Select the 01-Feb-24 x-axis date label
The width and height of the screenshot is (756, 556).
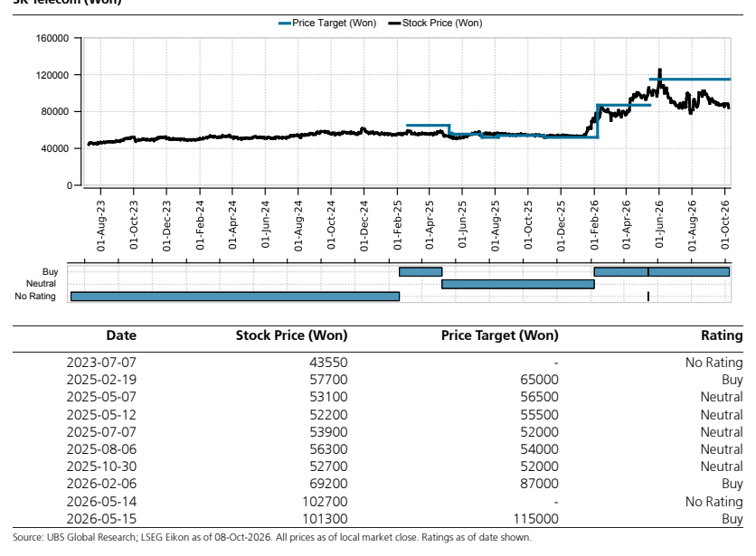click(200, 225)
